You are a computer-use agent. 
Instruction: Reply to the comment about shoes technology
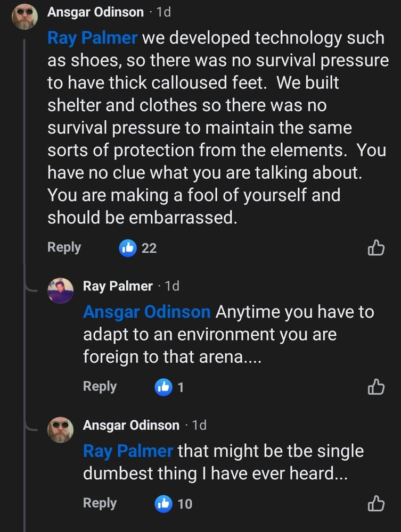[64, 247]
